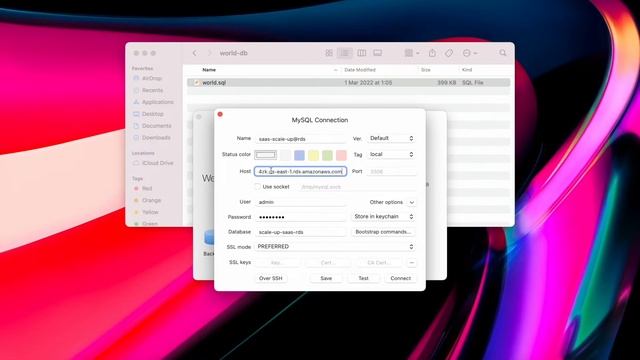
Task: Click the SSL Cert button
Action: click(328, 263)
